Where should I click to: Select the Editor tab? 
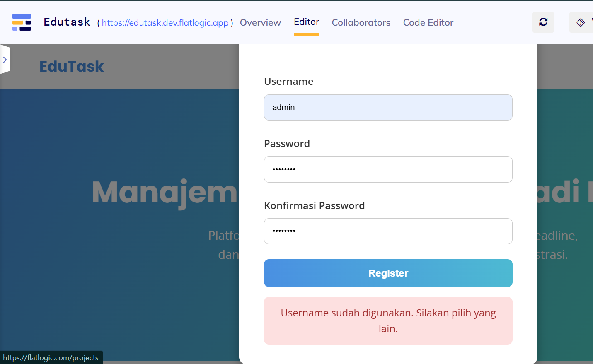(306, 22)
